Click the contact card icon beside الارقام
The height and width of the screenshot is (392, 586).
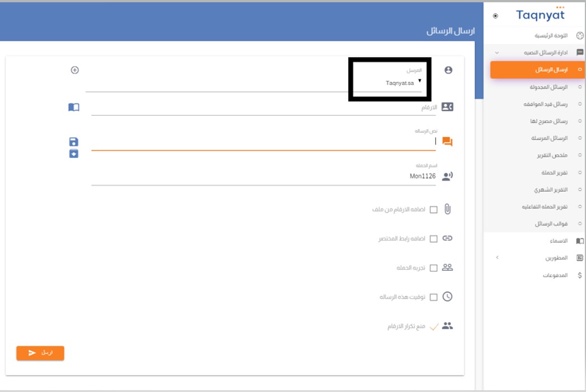click(x=447, y=107)
